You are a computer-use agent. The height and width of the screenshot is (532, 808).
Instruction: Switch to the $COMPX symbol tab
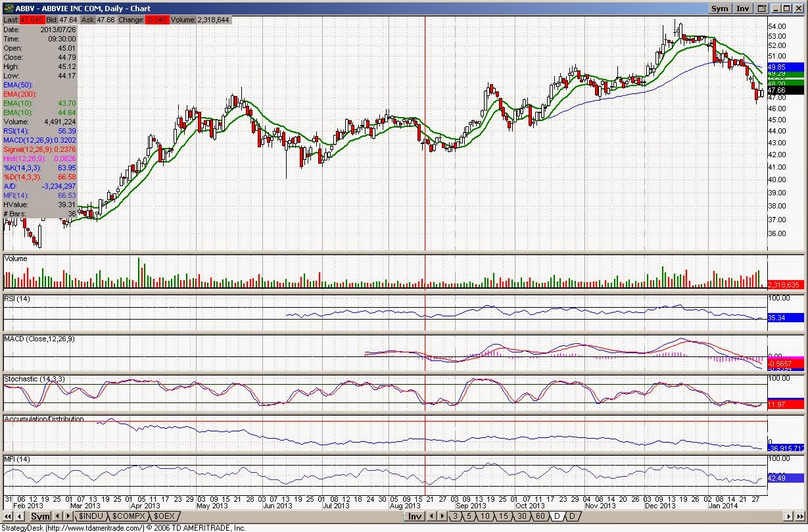(129, 516)
